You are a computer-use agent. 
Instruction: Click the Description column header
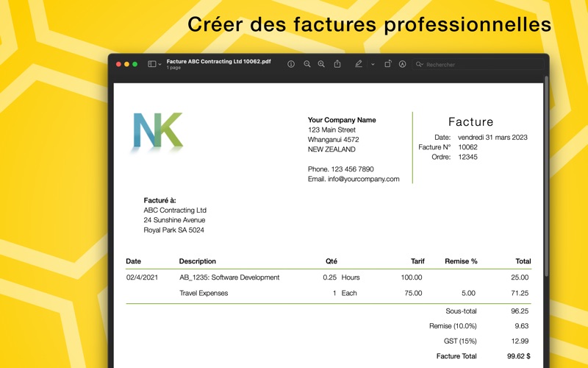click(x=197, y=261)
